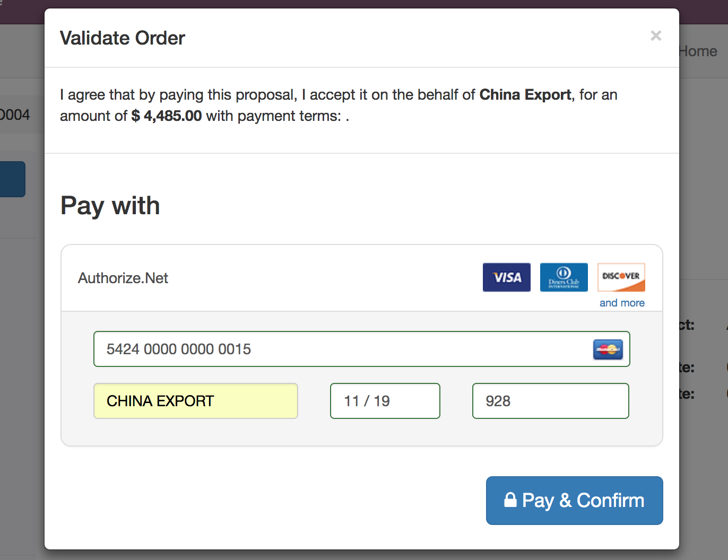Click the Mastercard icon in card number field
Screen dimensions: 728x560
[x=608, y=349]
